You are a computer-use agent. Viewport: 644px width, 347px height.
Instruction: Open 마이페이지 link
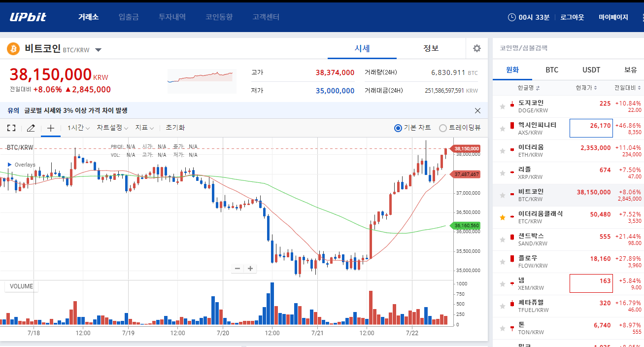tap(613, 17)
